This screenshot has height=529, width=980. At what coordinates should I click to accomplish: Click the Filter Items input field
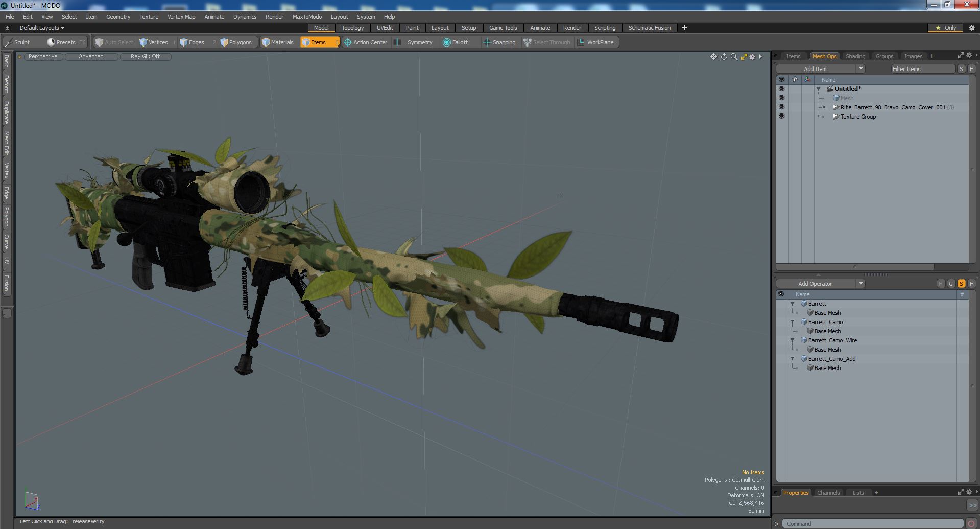coord(923,69)
